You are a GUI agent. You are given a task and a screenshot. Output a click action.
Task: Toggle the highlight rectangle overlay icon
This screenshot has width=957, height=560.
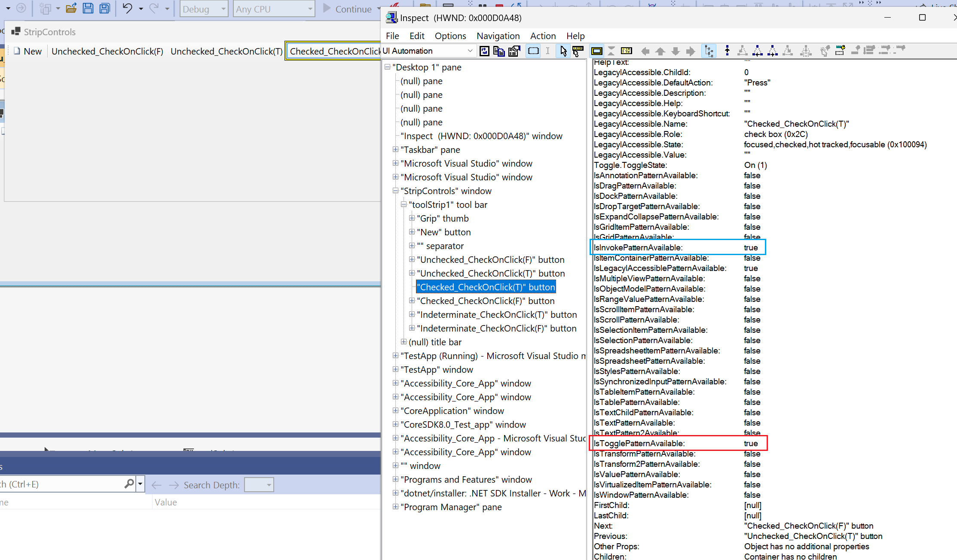[x=596, y=51]
